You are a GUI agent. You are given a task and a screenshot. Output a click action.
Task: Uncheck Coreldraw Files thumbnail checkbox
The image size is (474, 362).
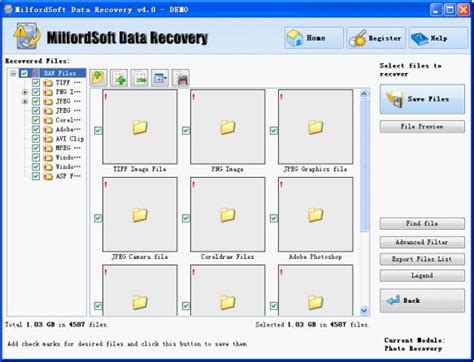click(186, 218)
